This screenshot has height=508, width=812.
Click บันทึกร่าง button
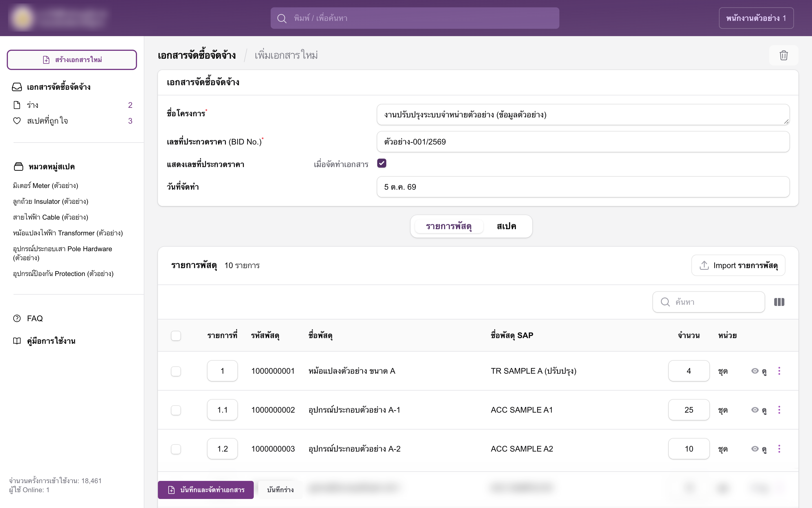(280, 490)
